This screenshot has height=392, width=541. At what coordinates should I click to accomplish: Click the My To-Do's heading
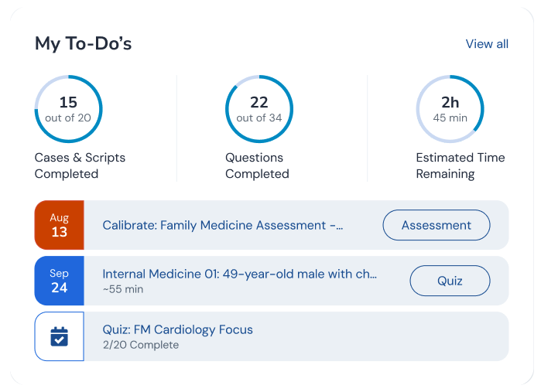[x=83, y=43]
